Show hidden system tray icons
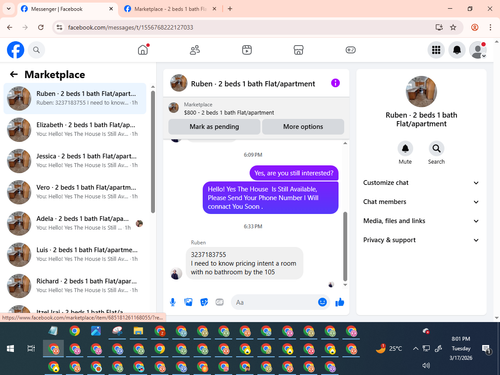Screen dimensions: 500x375 [x=415, y=349]
